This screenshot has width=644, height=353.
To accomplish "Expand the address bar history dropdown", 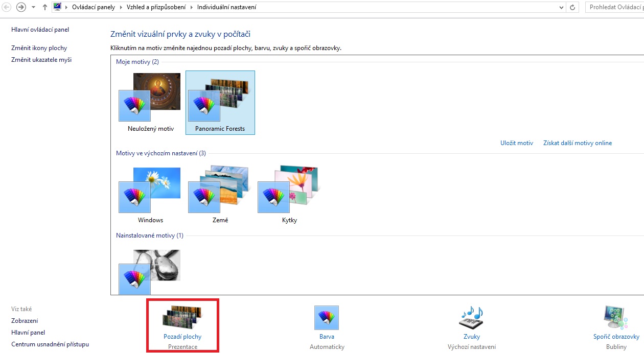I will (x=562, y=7).
